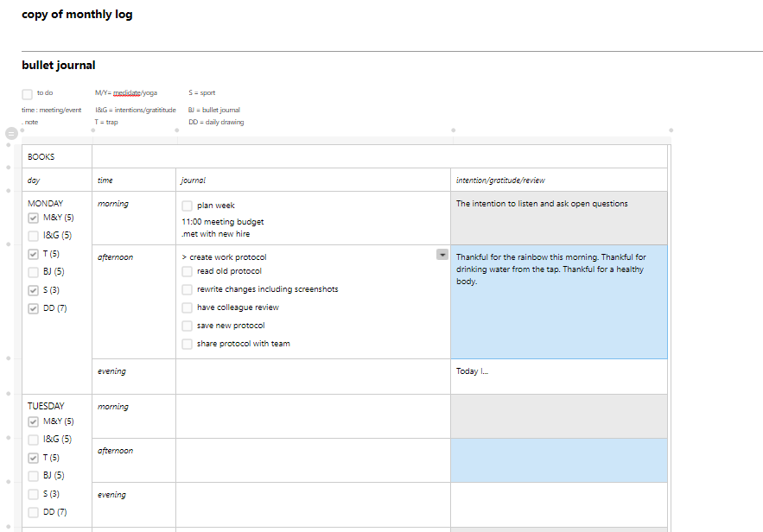Check the 'plan week' task box
This screenshot has width=763, height=532.
188,206
